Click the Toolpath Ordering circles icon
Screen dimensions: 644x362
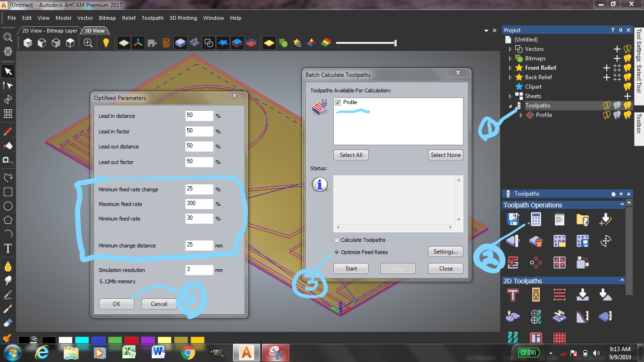click(536, 262)
